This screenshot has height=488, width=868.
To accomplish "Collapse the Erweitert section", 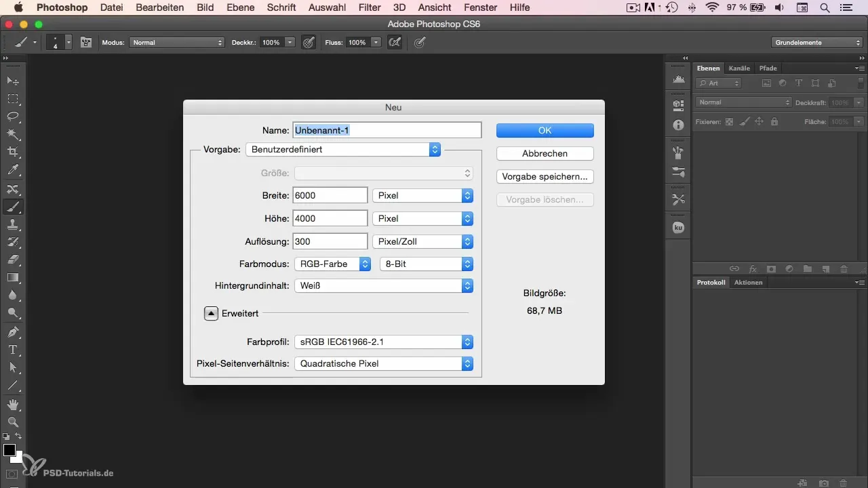I will pos(211,313).
